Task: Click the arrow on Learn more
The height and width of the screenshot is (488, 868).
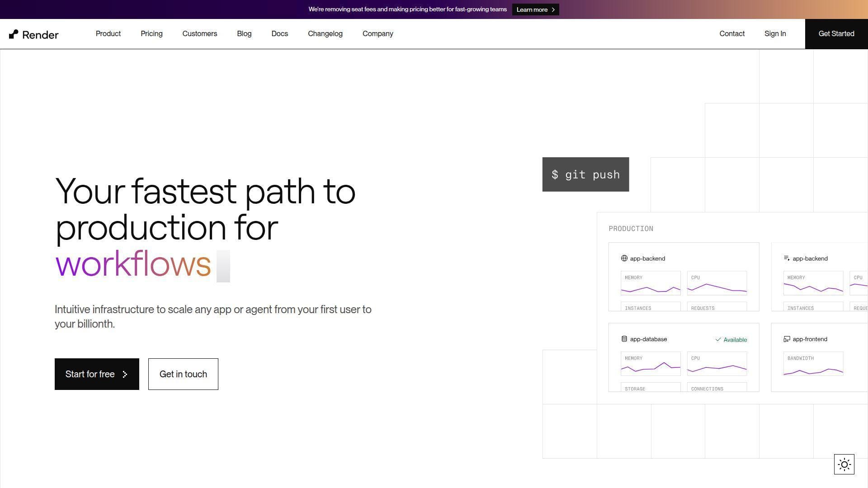Action: click(553, 9)
